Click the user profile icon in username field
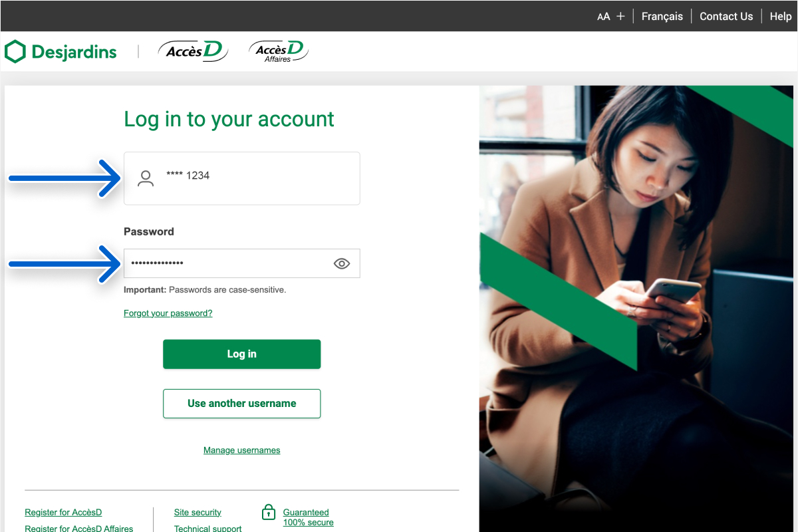 pos(145,178)
